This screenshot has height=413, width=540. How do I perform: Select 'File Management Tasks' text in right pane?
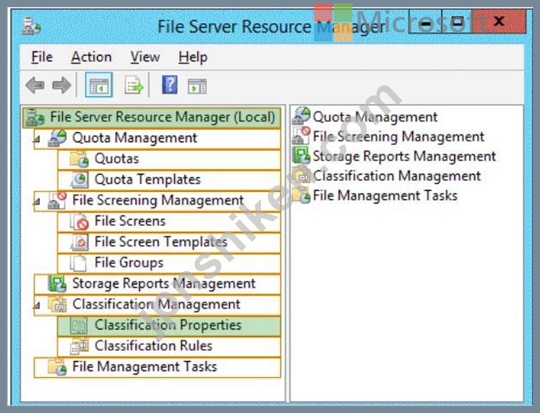(x=385, y=195)
